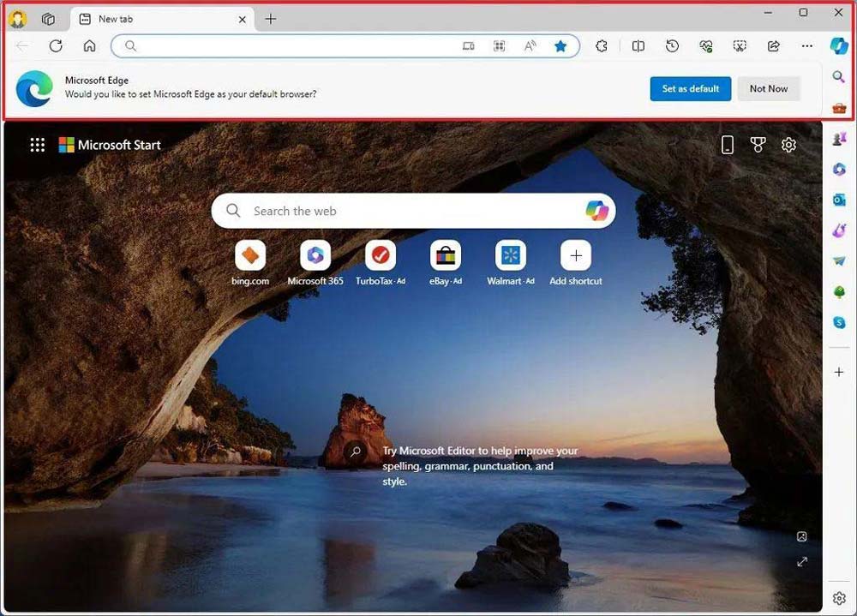Screen dimensions: 857x616
Task: Open Skype in the sidebar
Action: pyautogui.click(x=839, y=322)
